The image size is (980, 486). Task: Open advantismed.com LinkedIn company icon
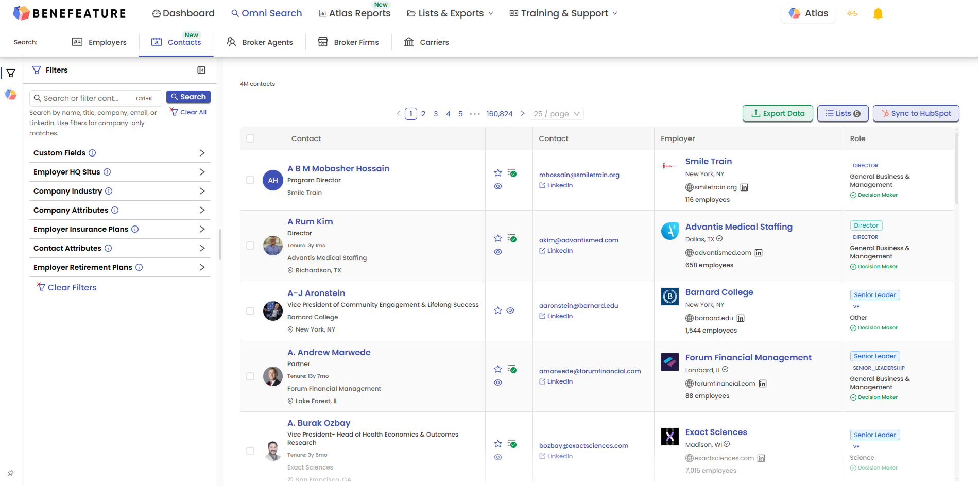[759, 253]
